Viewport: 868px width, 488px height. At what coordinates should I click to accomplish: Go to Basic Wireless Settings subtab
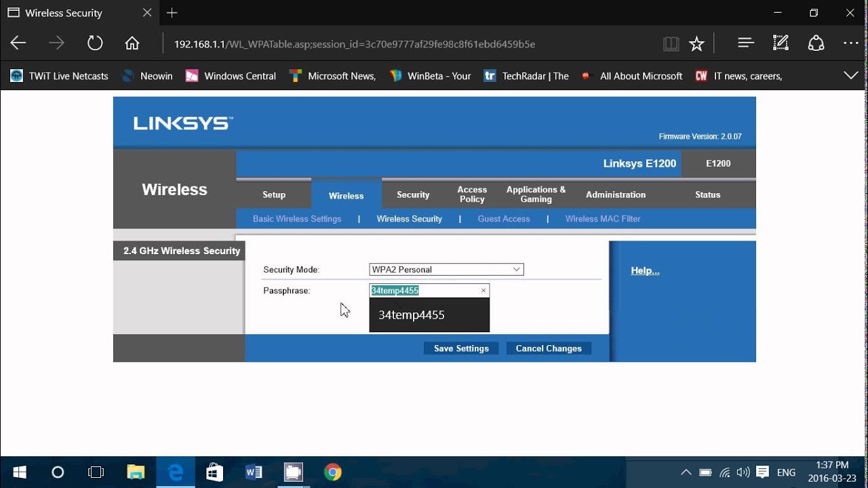point(297,219)
